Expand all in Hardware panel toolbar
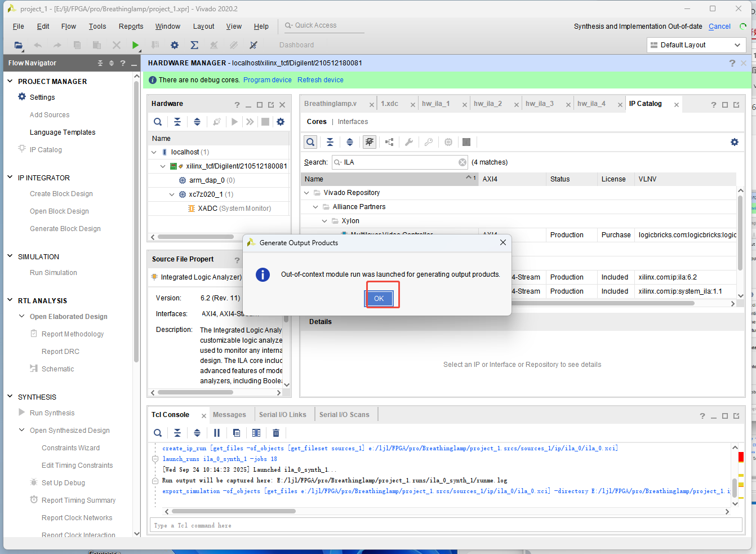This screenshot has width=756, height=554. click(197, 122)
